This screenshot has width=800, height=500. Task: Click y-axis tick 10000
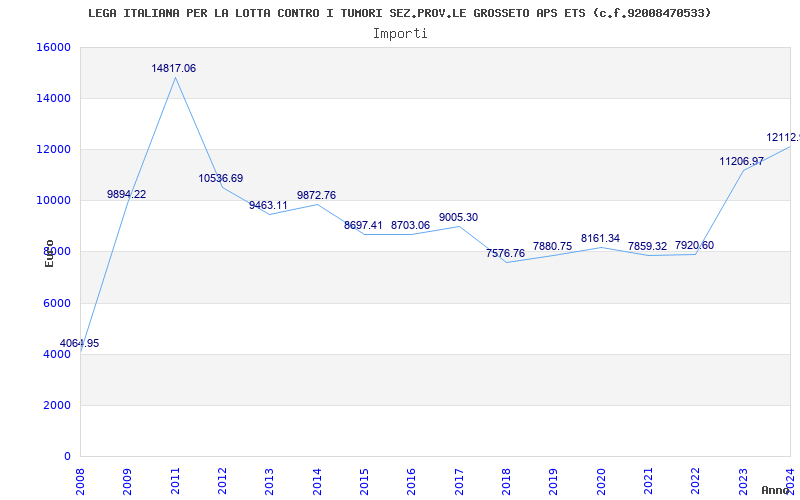coord(54,201)
